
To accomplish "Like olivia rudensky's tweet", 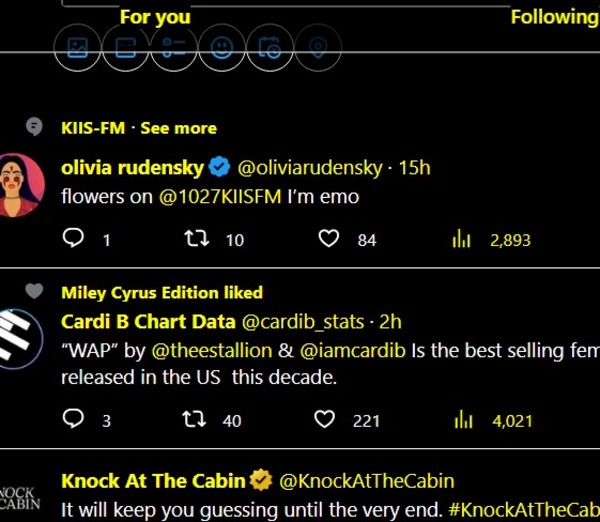I will click(328, 239).
